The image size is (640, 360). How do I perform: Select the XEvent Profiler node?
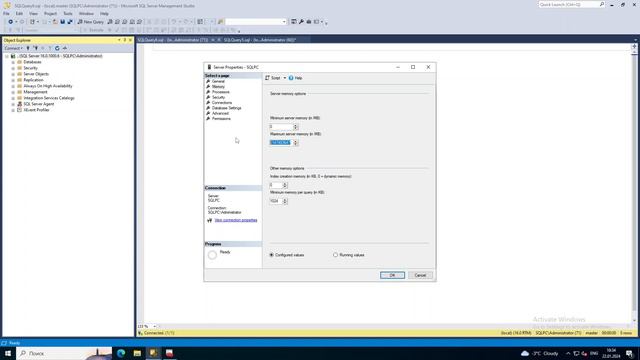[x=36, y=110]
